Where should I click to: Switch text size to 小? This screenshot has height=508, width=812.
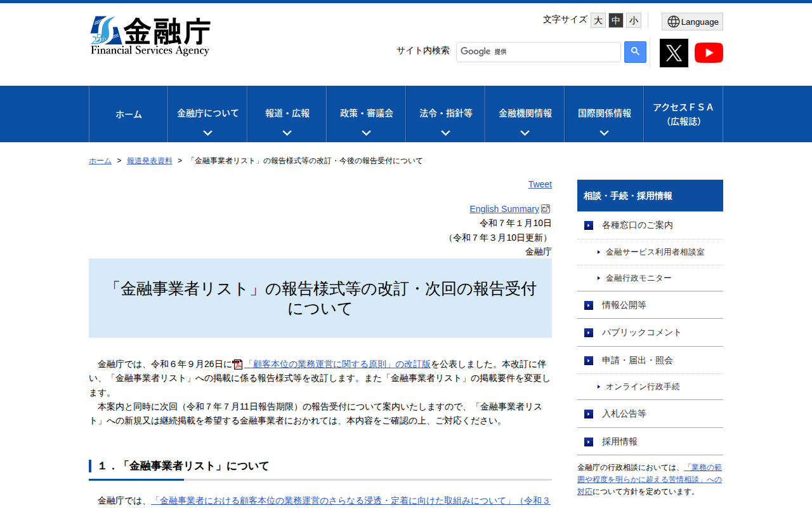click(x=632, y=20)
